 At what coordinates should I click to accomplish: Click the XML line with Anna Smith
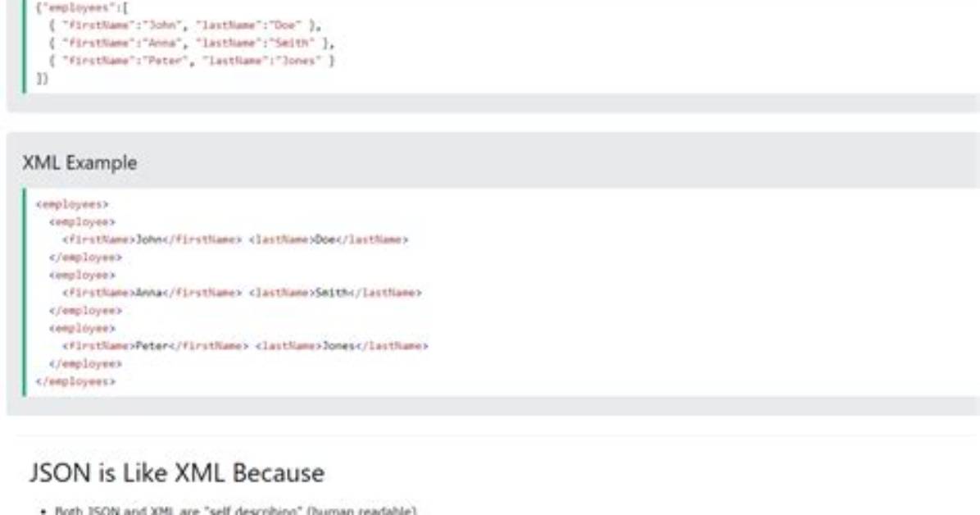point(242,293)
